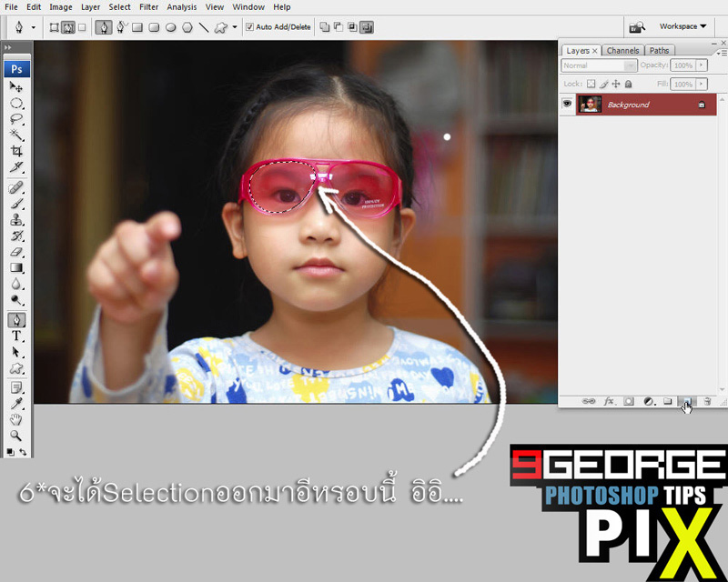Select the Hand tool

point(16,419)
